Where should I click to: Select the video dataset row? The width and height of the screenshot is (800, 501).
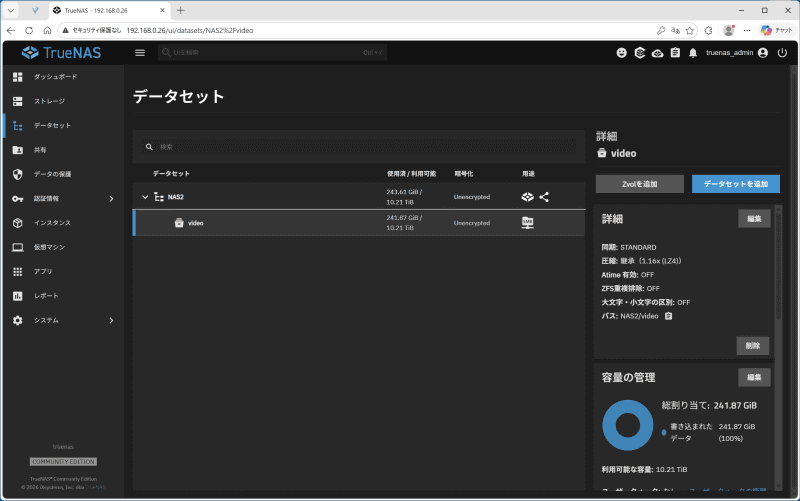coord(359,223)
